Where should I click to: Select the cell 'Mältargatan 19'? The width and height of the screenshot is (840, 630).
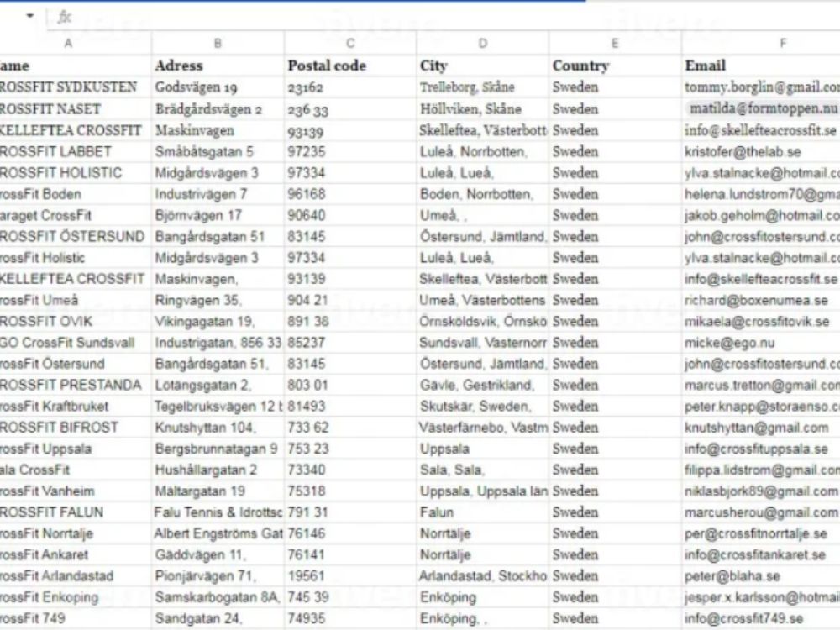[218, 491]
